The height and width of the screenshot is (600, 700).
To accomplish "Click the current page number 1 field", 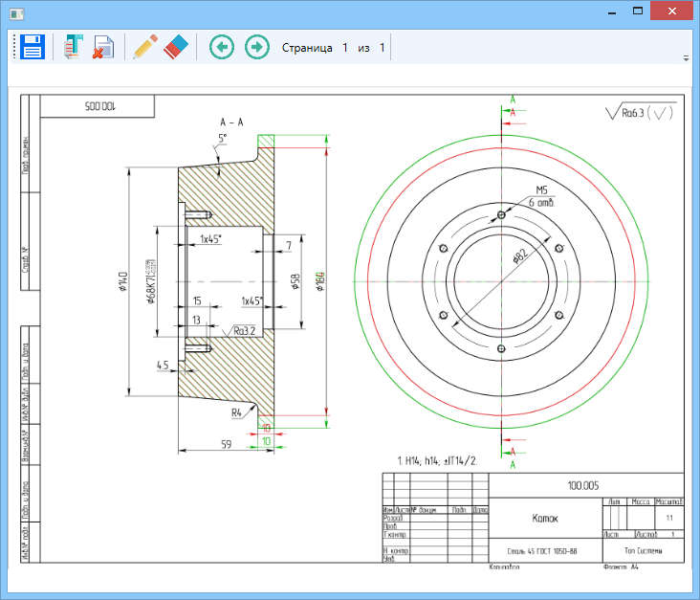I will tap(345, 47).
